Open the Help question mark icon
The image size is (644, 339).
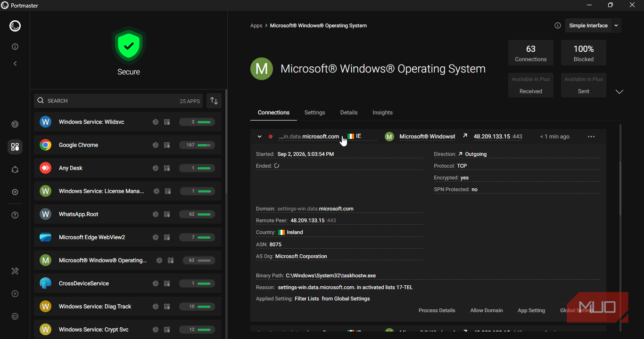(15, 215)
